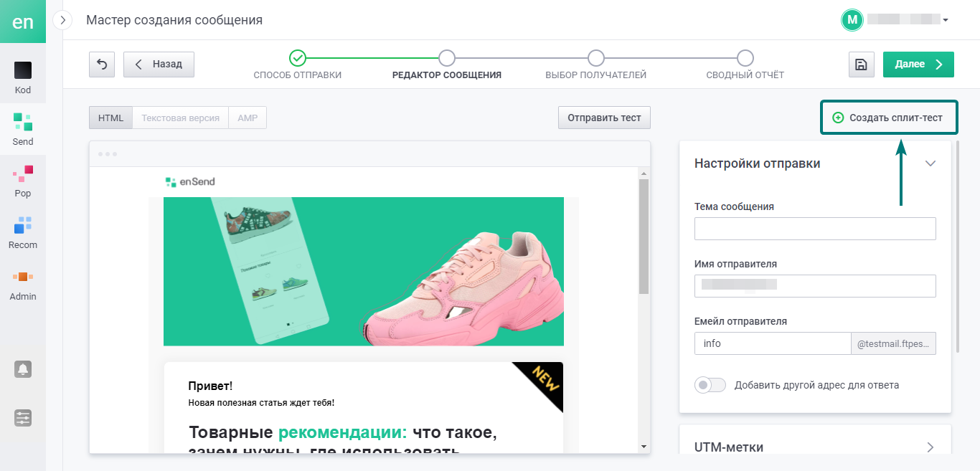Go back with the Назад button
980x471 pixels.
[x=159, y=64]
